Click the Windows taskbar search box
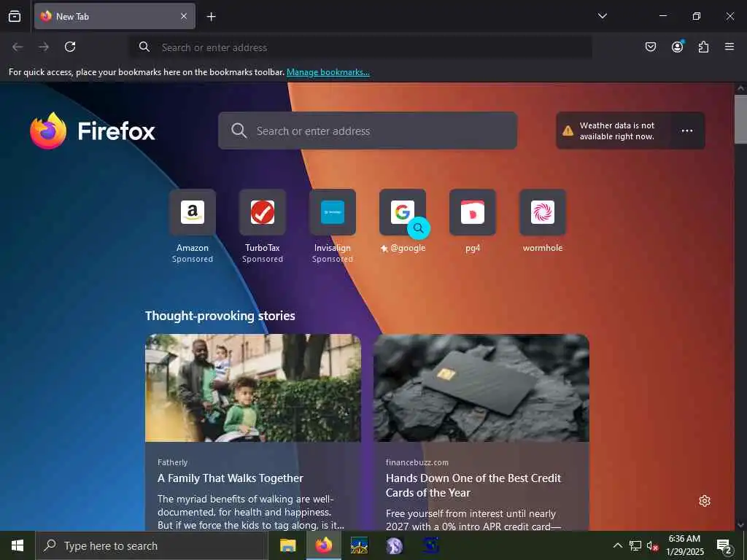 click(x=152, y=545)
